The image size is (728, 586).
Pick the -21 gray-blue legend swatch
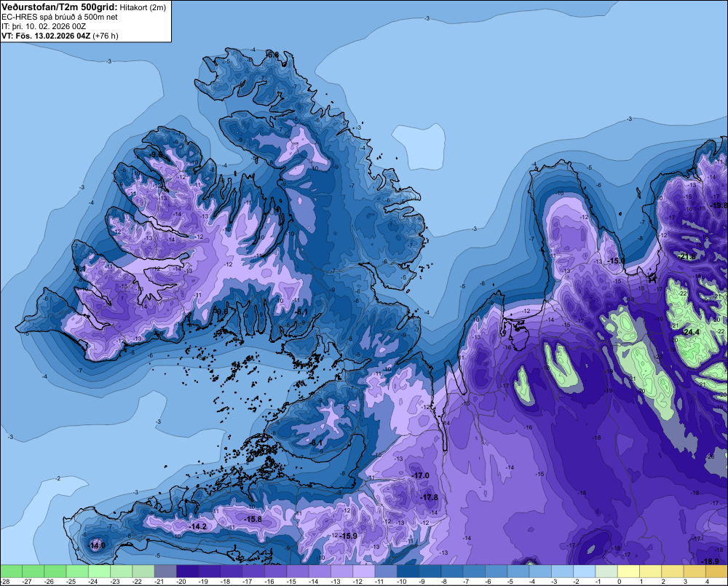165,571
